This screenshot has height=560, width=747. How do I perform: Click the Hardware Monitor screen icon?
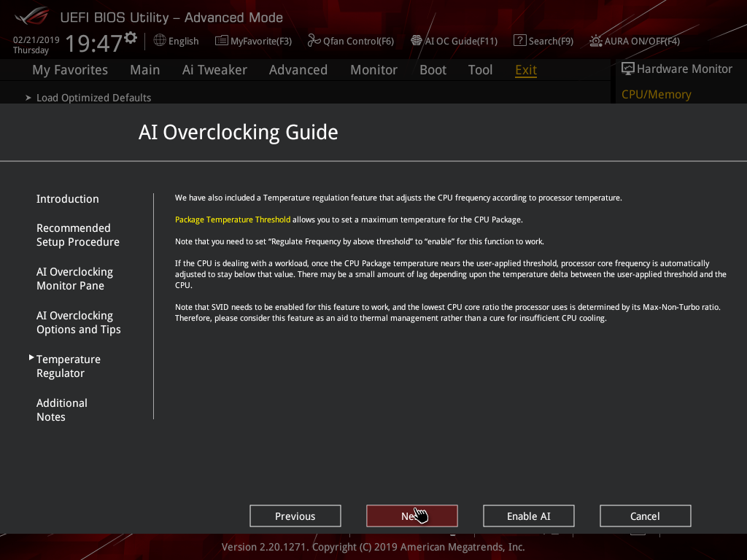pyautogui.click(x=628, y=69)
